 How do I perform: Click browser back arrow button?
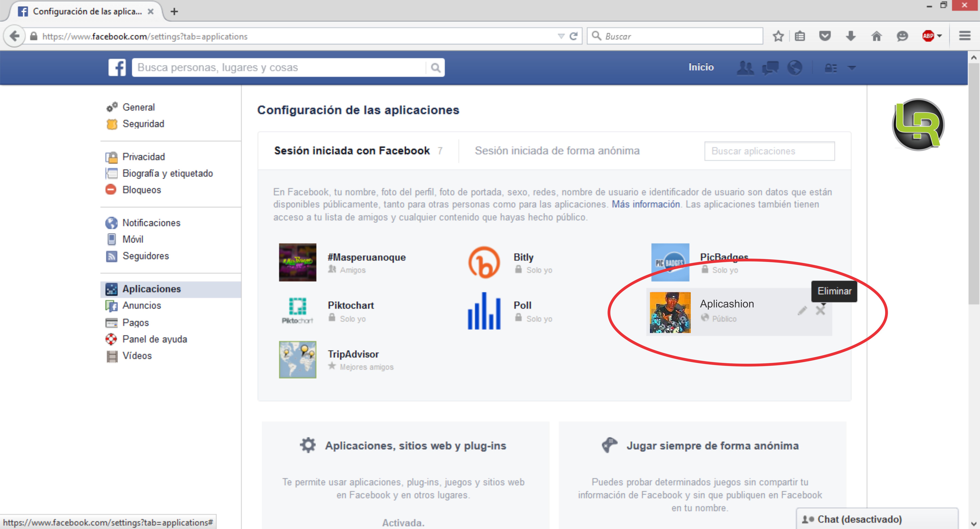coord(14,36)
